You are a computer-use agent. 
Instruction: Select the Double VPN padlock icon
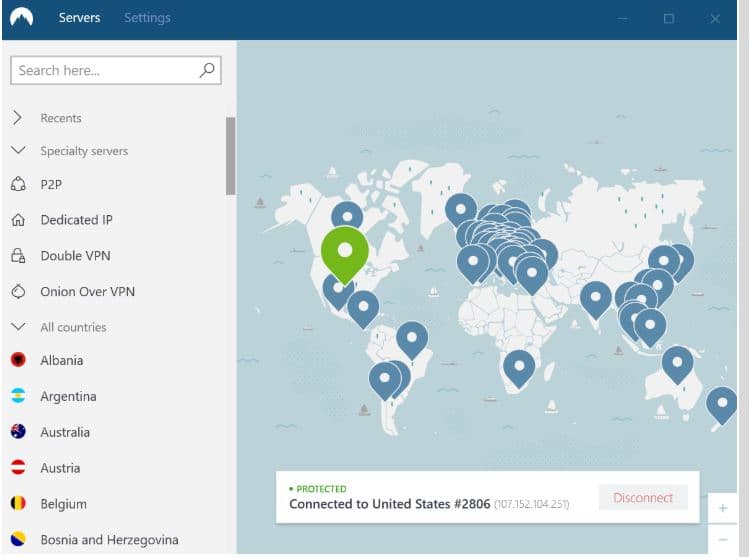pos(18,256)
